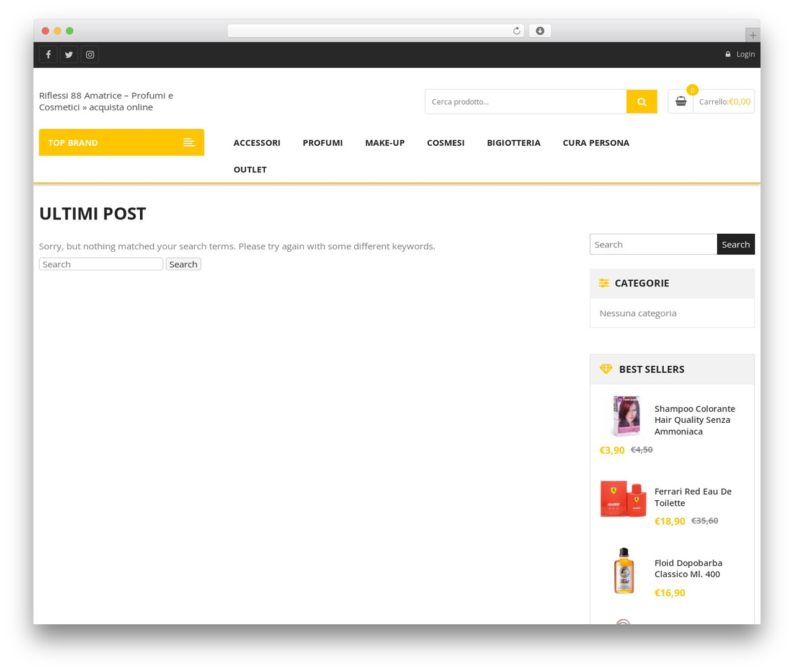Viewport: 794px width, 672px height.
Task: Click the Login link
Action: click(746, 55)
